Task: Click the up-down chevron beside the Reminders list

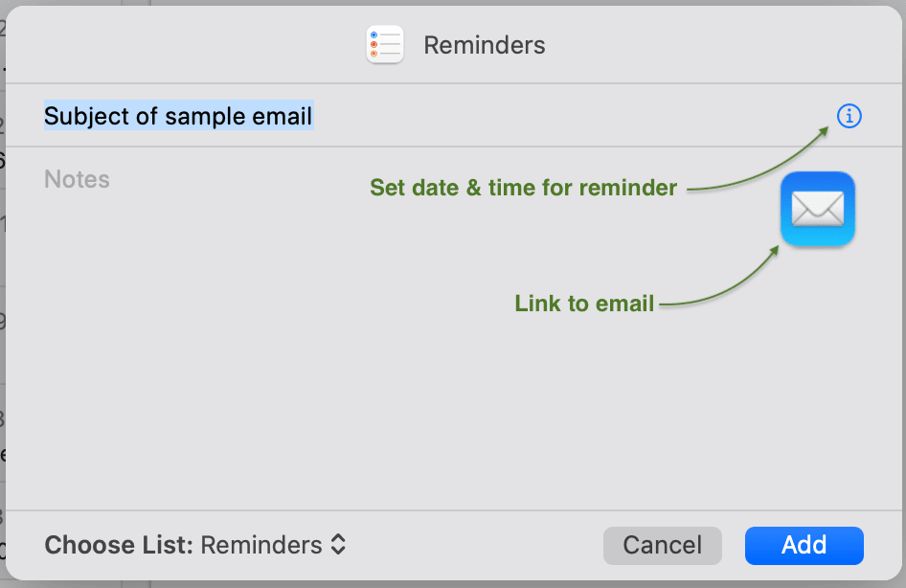Action: [338, 546]
